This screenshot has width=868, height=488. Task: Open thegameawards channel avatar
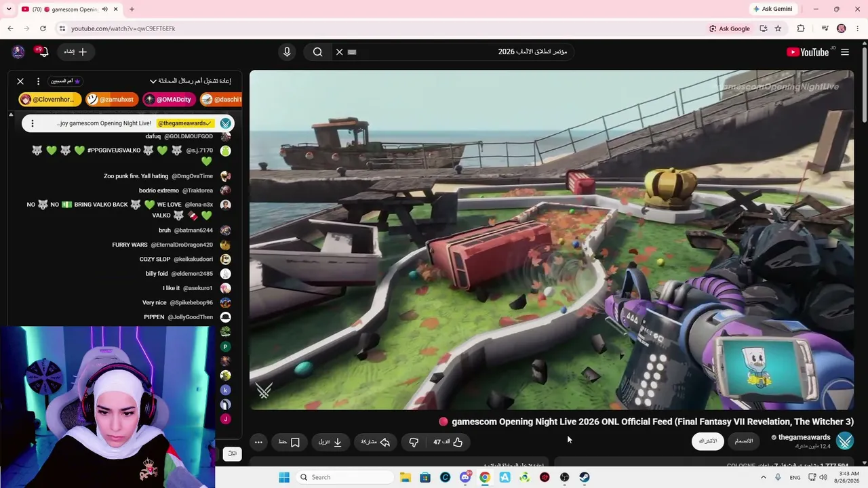[x=845, y=441]
